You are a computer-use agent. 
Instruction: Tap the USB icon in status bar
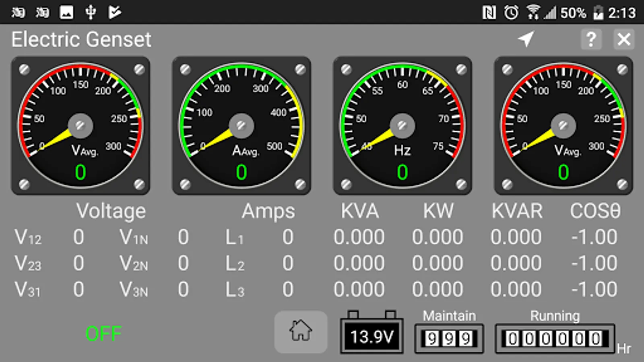click(x=91, y=12)
